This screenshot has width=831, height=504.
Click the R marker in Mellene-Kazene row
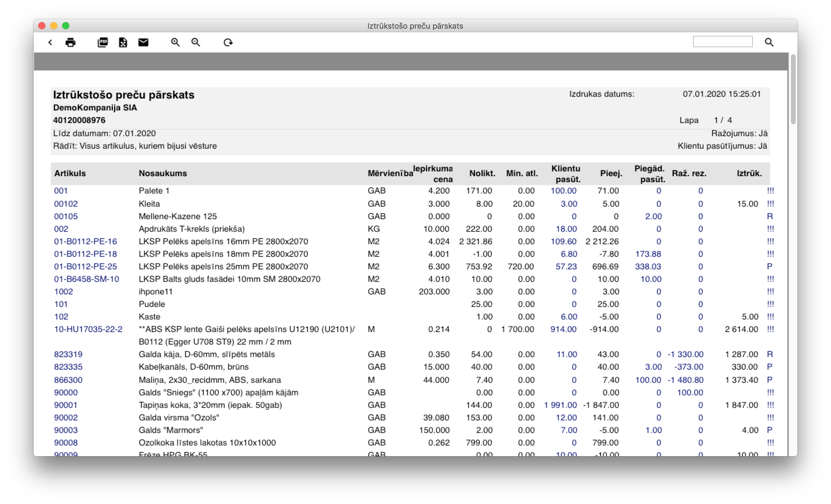click(x=770, y=216)
